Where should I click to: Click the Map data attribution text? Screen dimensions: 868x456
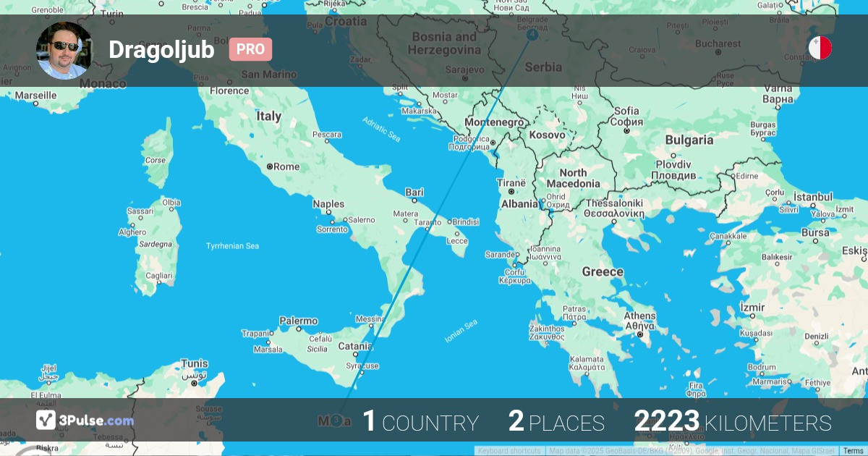point(692,451)
